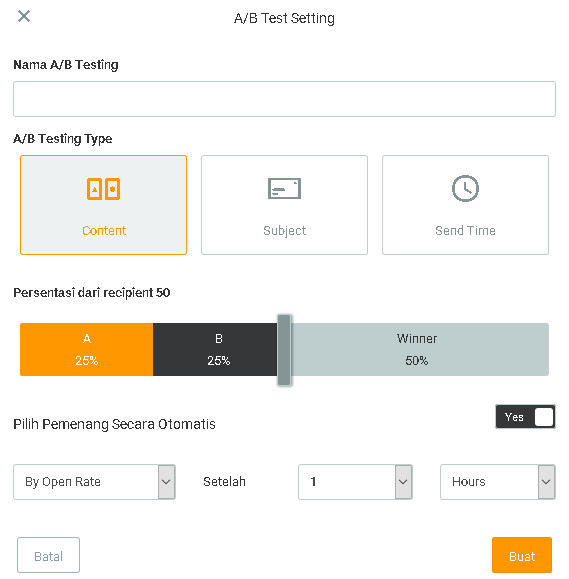The height and width of the screenshot is (579, 569).
Task: Click the Batal cancel button
Action: pos(48,555)
